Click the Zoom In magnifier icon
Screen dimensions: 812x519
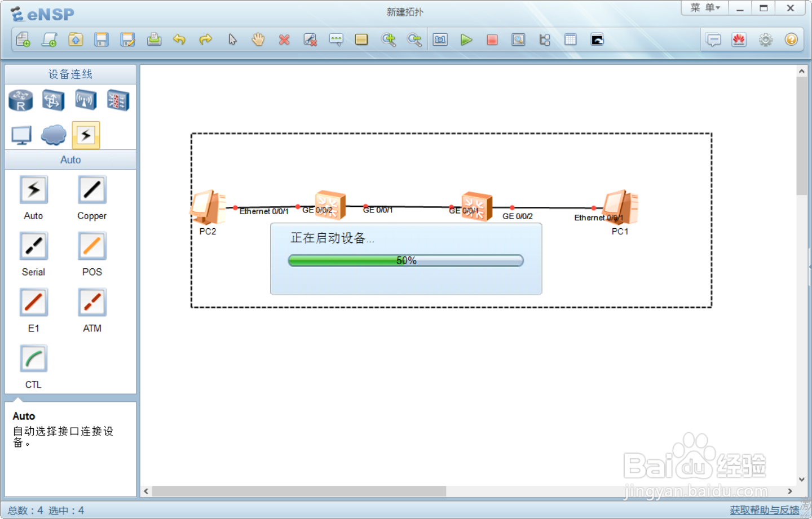389,39
